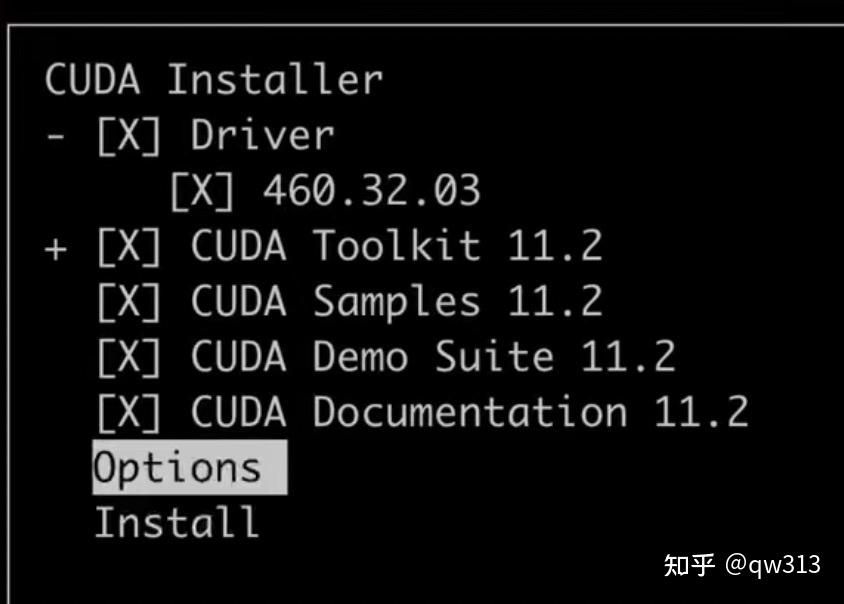Click the 知乎 watermark logo
Screen dimensions: 844x604
(x=689, y=565)
